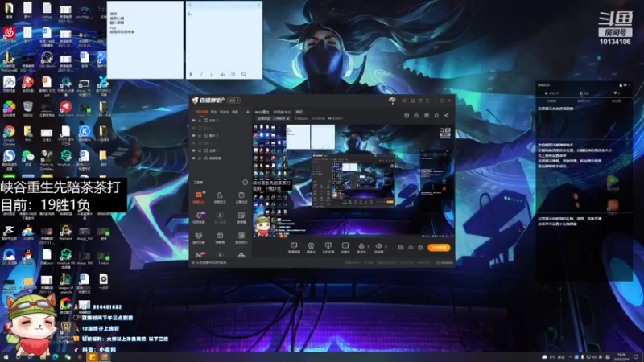Viewport: 644px width, 362px height.
Task: Select the left sticky note with the text
Action: coord(145,39)
